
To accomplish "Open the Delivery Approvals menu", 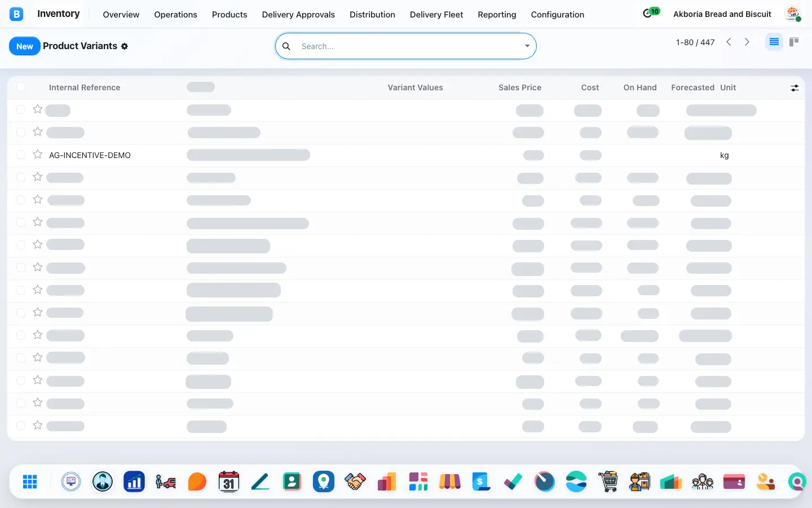I will tap(298, 15).
